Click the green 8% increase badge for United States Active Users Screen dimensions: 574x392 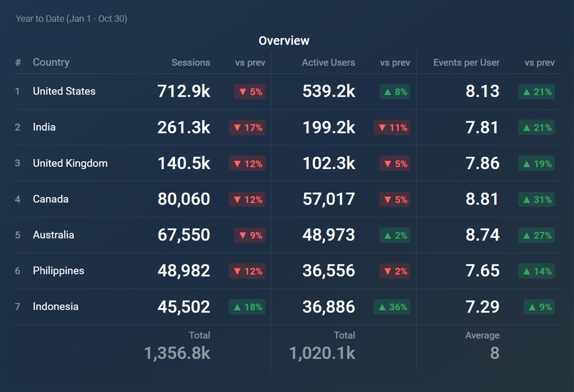point(394,92)
